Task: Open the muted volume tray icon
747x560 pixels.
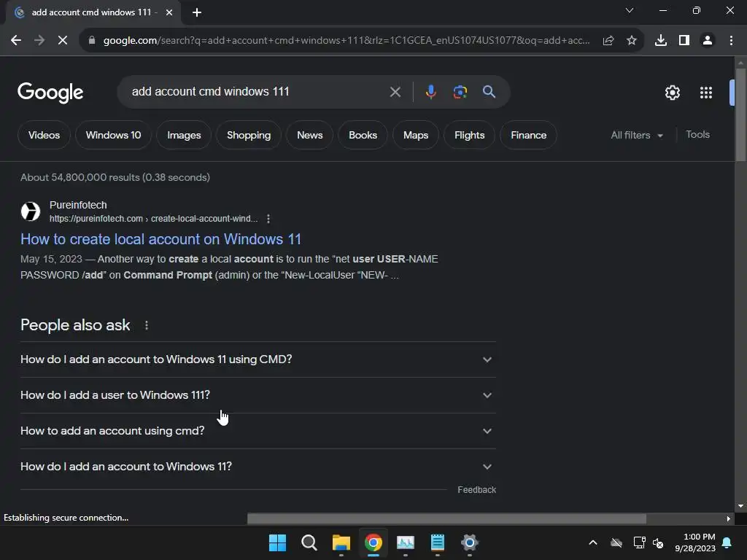Action: tap(658, 542)
